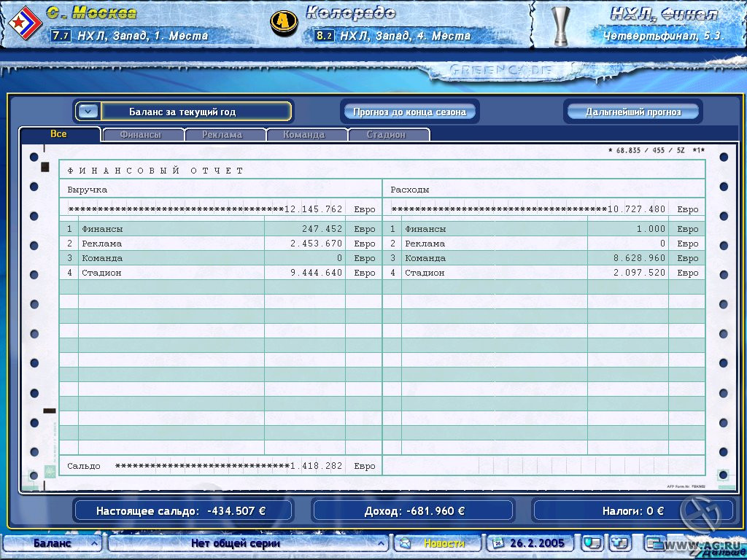The height and width of the screenshot is (560, 747).
Task: Click 'Доход: -681.960 €' panel
Action: (414, 511)
